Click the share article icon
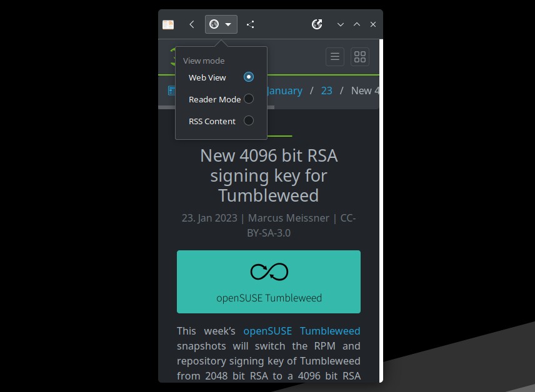Image resolution: width=535 pixels, height=392 pixels. coord(251,24)
